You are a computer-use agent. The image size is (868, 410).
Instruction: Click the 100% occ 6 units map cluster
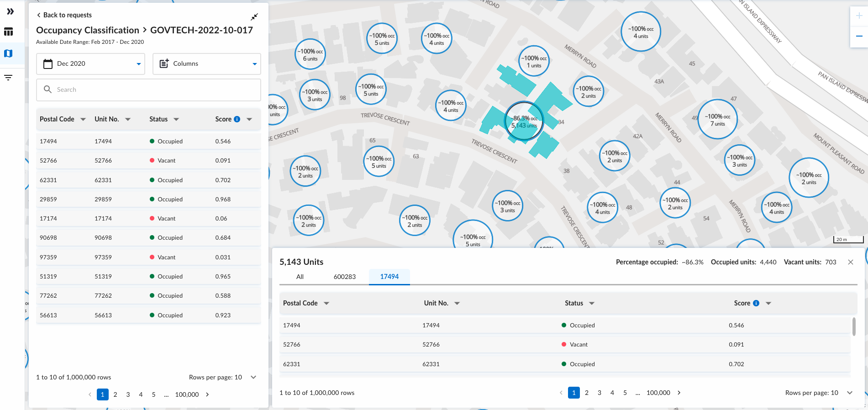click(310, 54)
